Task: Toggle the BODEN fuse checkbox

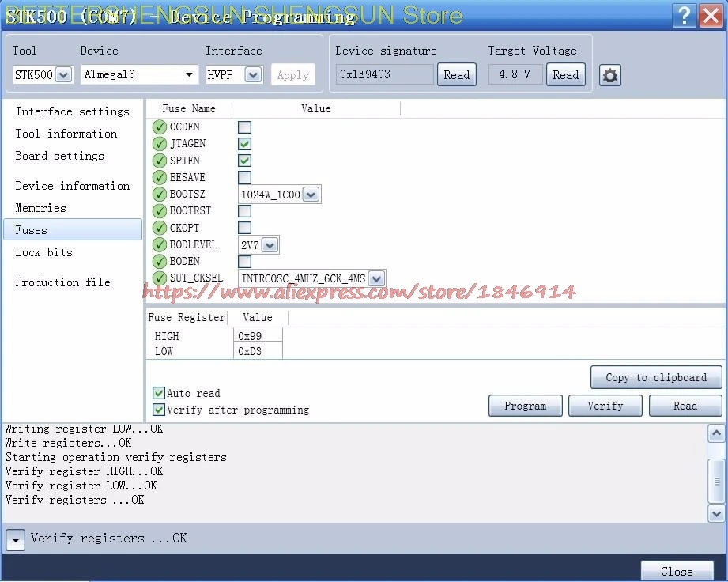Action: click(x=244, y=262)
